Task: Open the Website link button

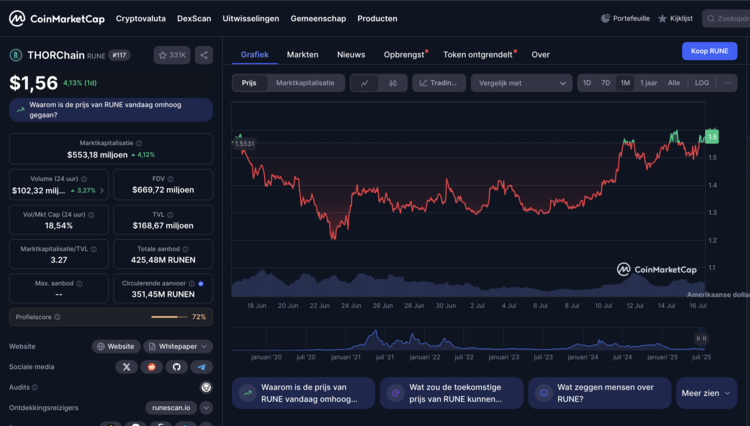Action: click(116, 346)
